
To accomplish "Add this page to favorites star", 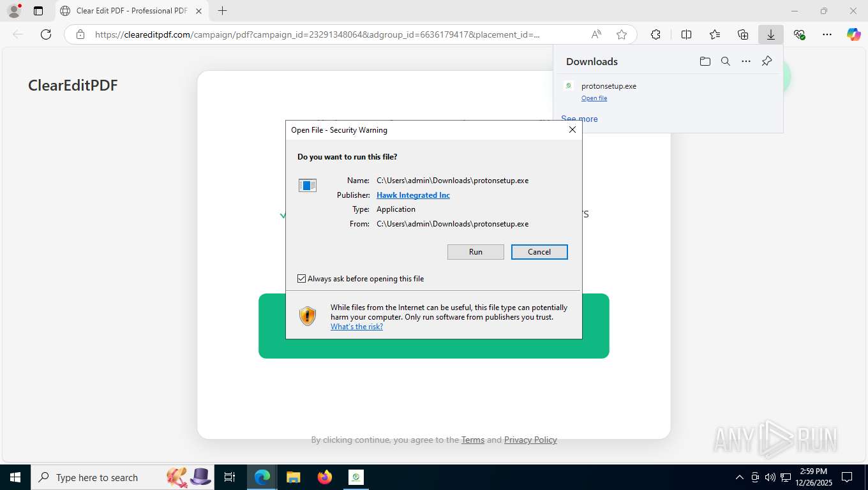I will tap(622, 34).
